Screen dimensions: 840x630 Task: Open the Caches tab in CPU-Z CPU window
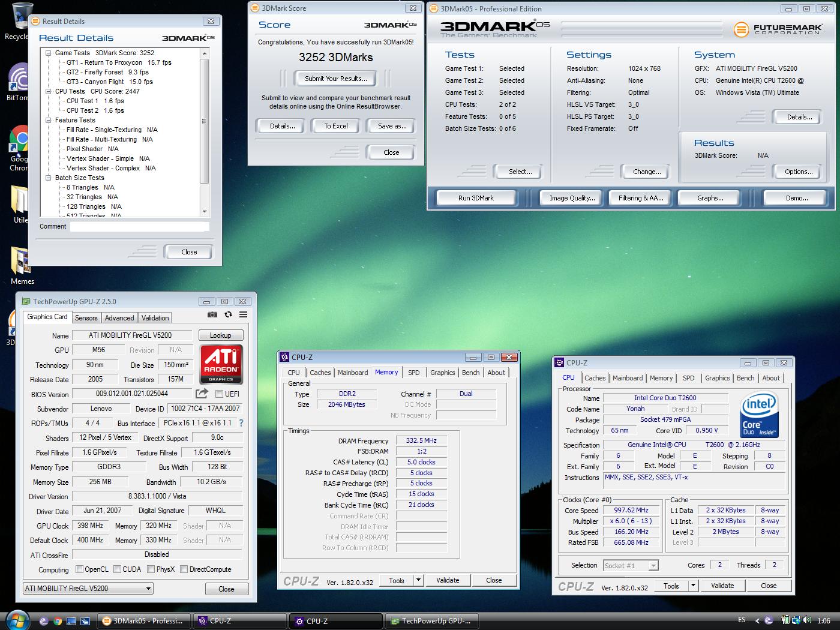pos(595,378)
